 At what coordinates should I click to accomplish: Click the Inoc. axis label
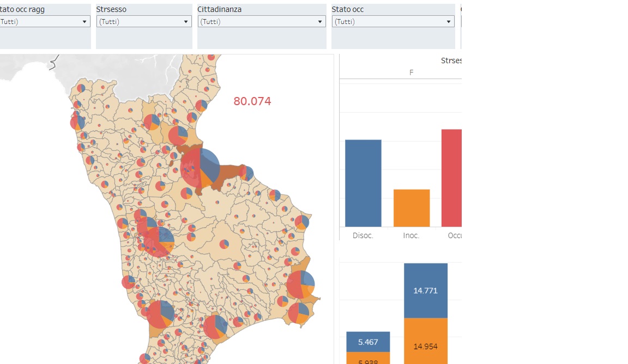click(x=412, y=235)
